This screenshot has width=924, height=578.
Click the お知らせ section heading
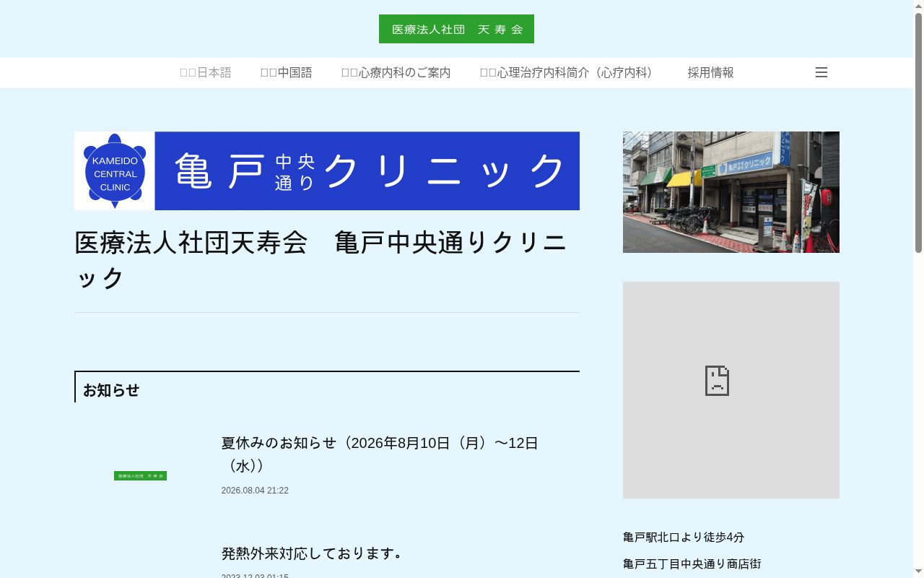pos(111,390)
